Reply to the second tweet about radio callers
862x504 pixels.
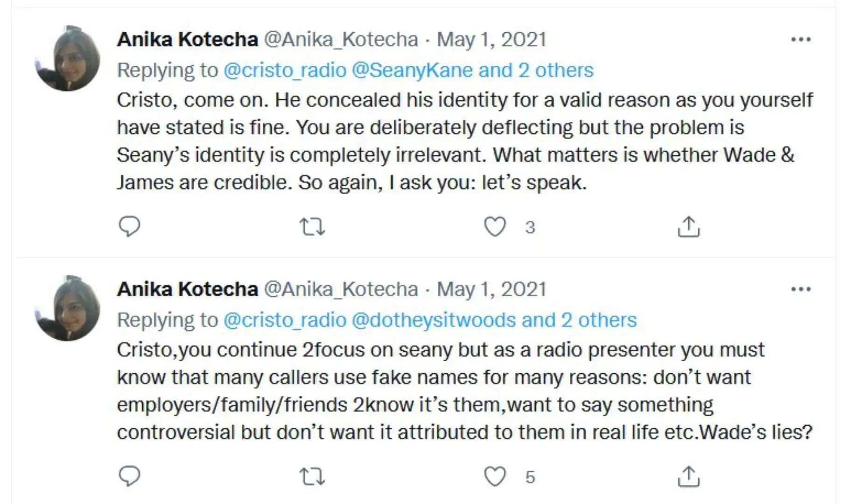click(x=129, y=476)
